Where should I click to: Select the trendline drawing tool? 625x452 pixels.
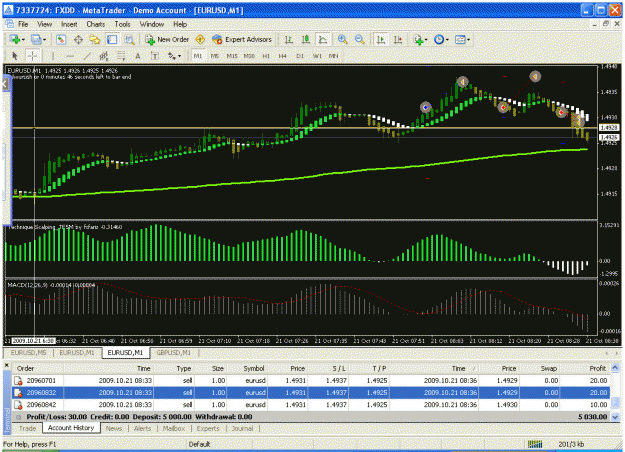[87, 56]
